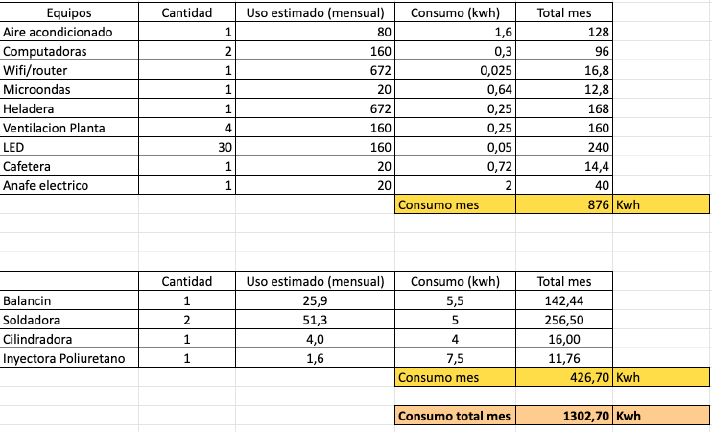
Task: Select the Ventilacion Planta quantity cell
Action: tap(187, 128)
